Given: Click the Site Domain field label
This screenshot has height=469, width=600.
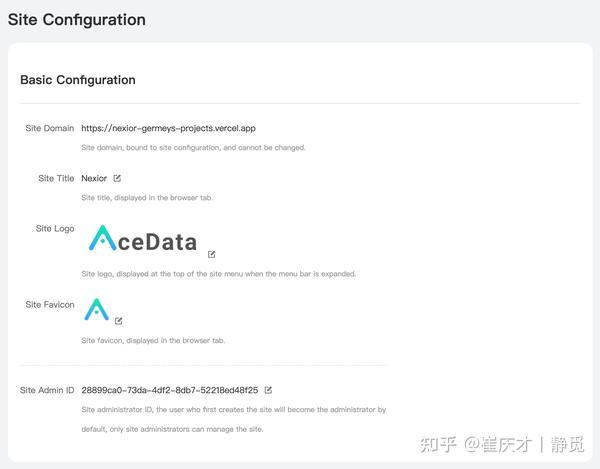Looking at the screenshot, I should pos(50,128).
